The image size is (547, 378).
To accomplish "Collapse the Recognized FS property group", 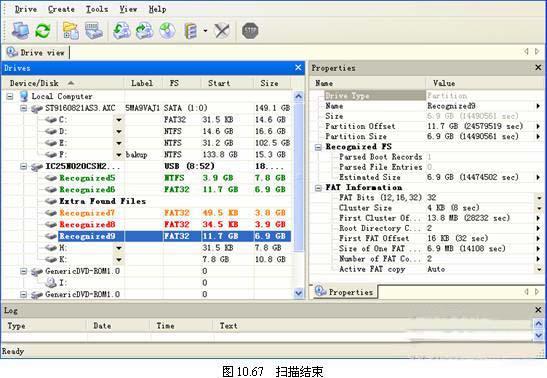I will [318, 147].
